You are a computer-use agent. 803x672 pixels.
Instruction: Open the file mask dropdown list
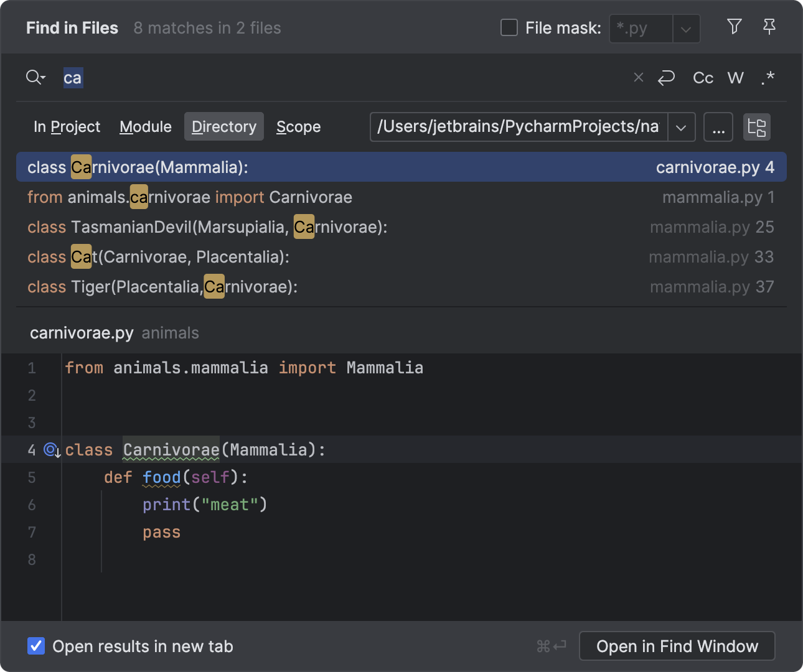click(687, 28)
